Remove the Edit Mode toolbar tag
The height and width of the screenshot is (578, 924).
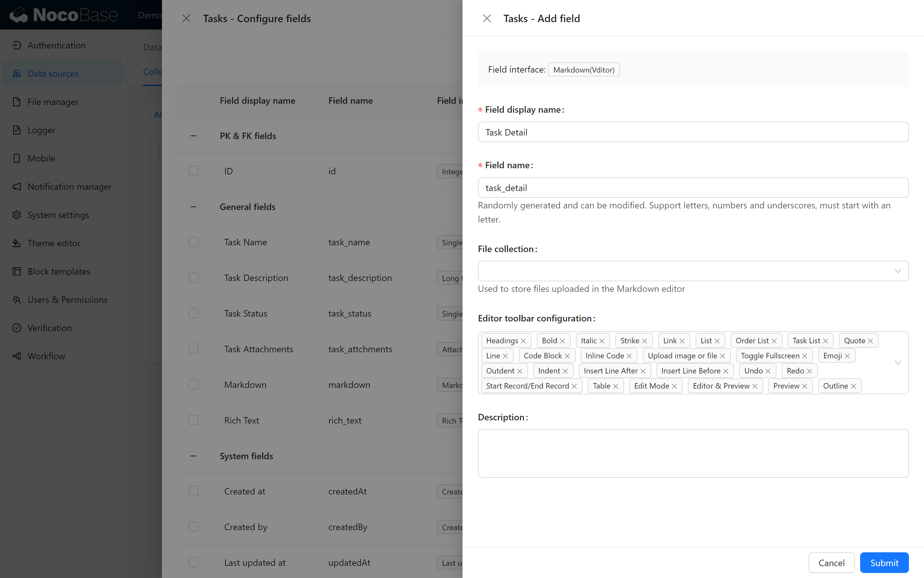coord(674,386)
